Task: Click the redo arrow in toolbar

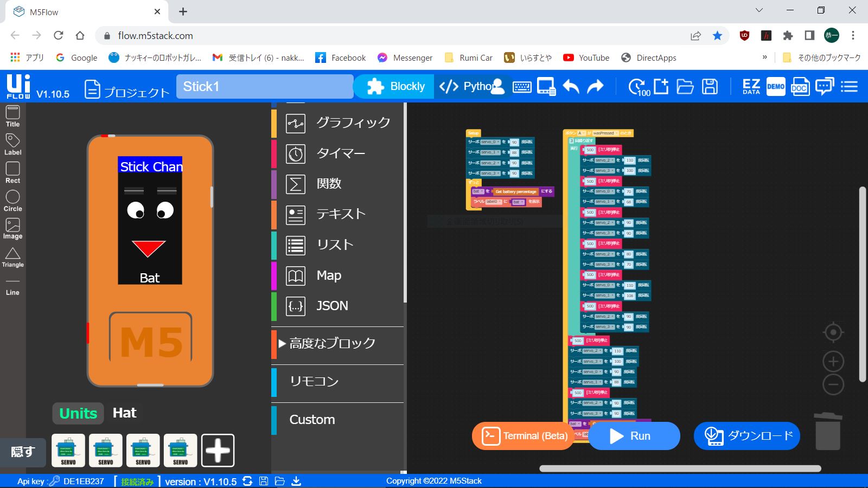Action: 595,87
